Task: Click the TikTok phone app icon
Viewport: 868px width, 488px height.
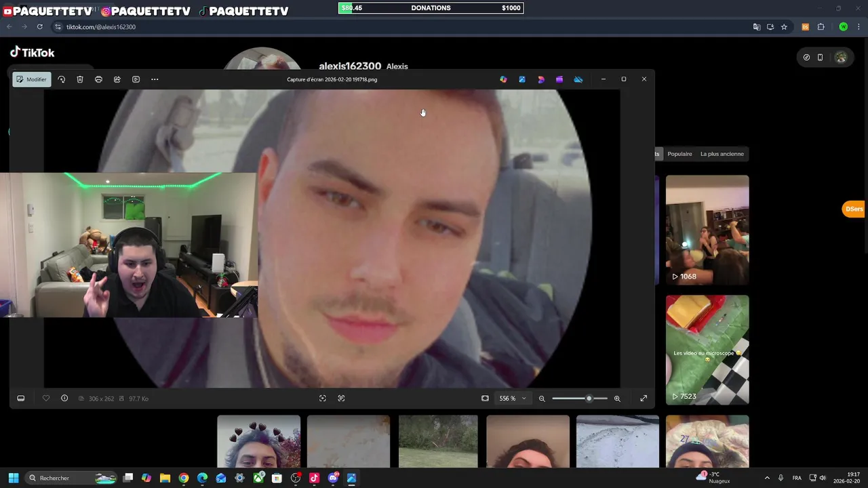Action: [820, 58]
